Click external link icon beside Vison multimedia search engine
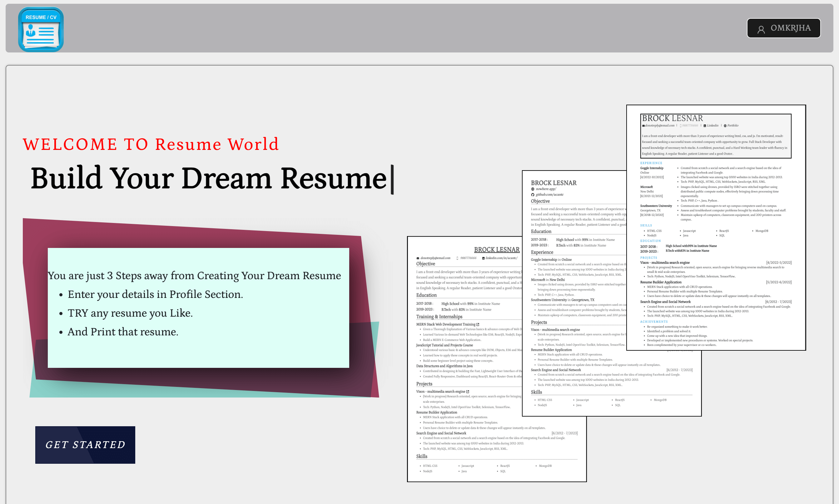 coord(467,392)
